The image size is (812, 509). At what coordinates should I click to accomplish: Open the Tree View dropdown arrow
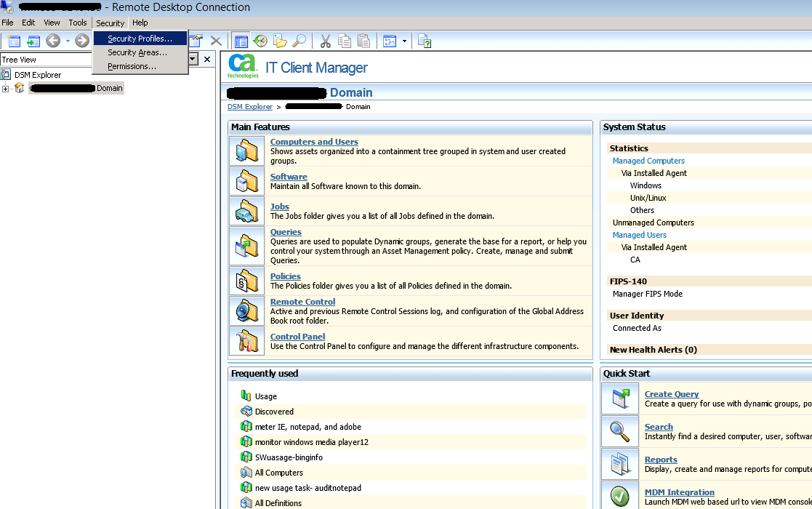click(193, 60)
